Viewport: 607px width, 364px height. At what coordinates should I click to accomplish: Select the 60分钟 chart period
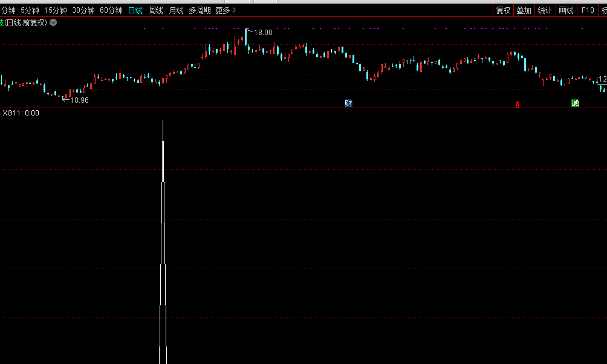111,10
